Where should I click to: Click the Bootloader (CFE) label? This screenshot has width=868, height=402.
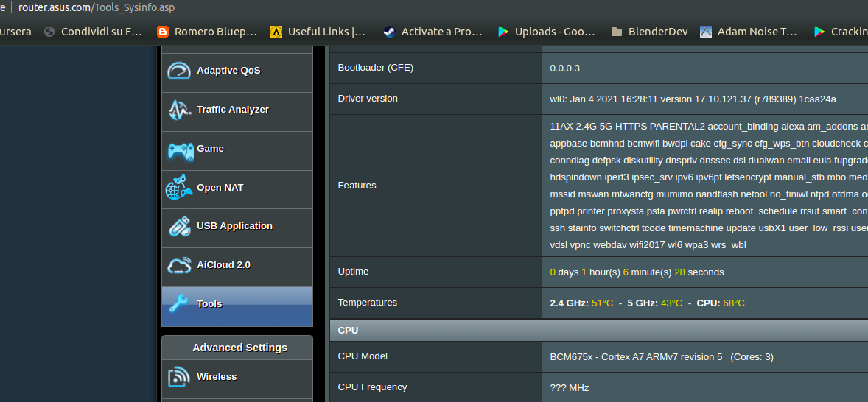375,68
